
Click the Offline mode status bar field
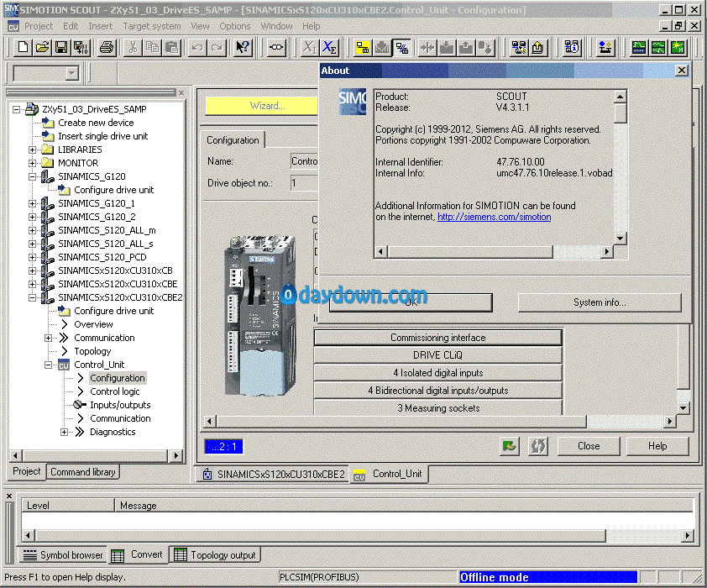click(x=547, y=577)
